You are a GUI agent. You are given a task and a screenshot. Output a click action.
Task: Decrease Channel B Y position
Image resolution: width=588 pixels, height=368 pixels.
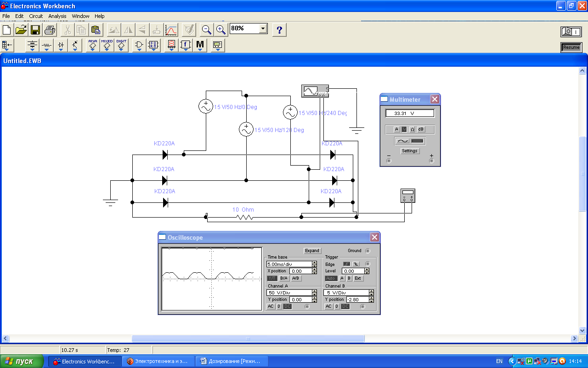point(372,301)
